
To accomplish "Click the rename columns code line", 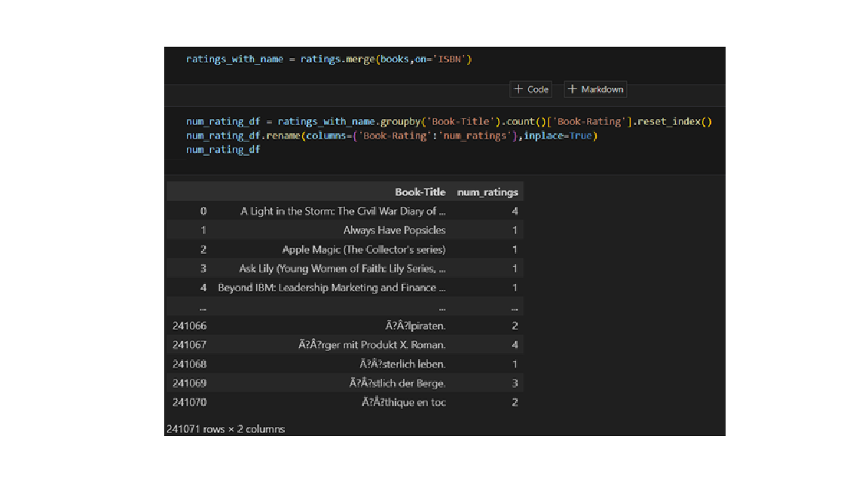I will [x=391, y=136].
